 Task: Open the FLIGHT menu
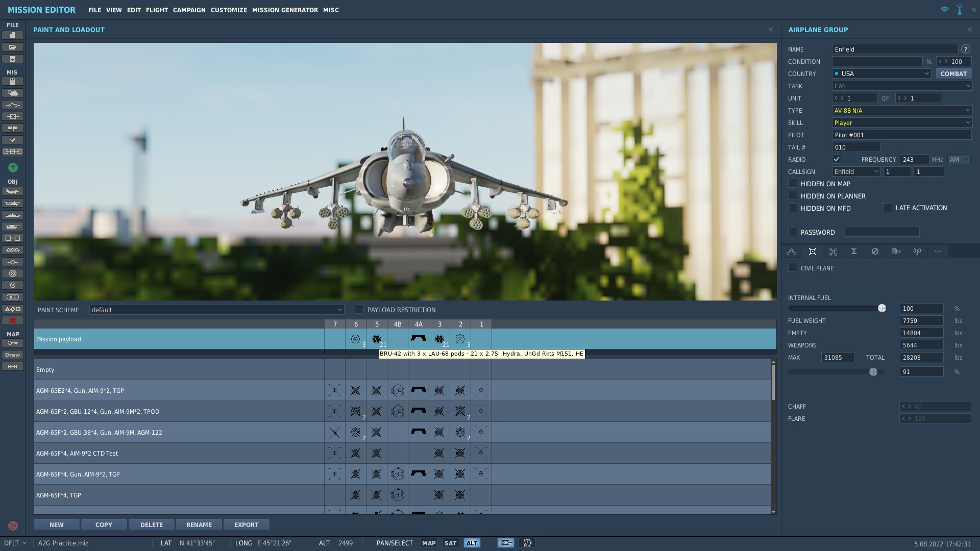(157, 10)
